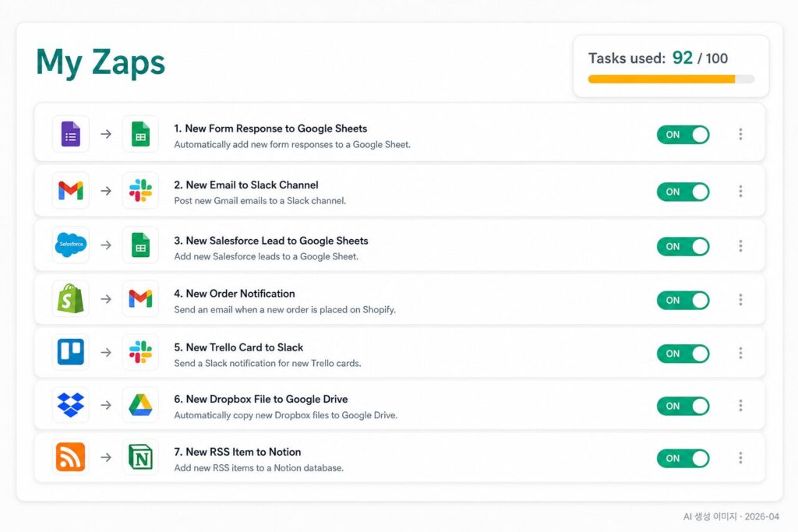The image size is (798, 532).
Task: Click the Google Sheets icon in Zap 1
Action: tap(140, 134)
